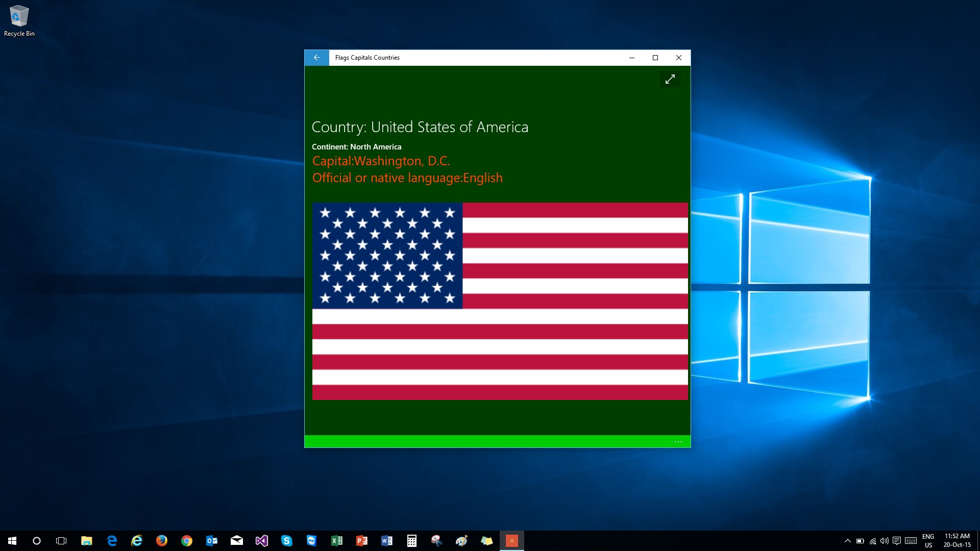Image resolution: width=980 pixels, height=551 pixels.
Task: Open the Recycle Bin desktop icon
Action: pos(19,20)
